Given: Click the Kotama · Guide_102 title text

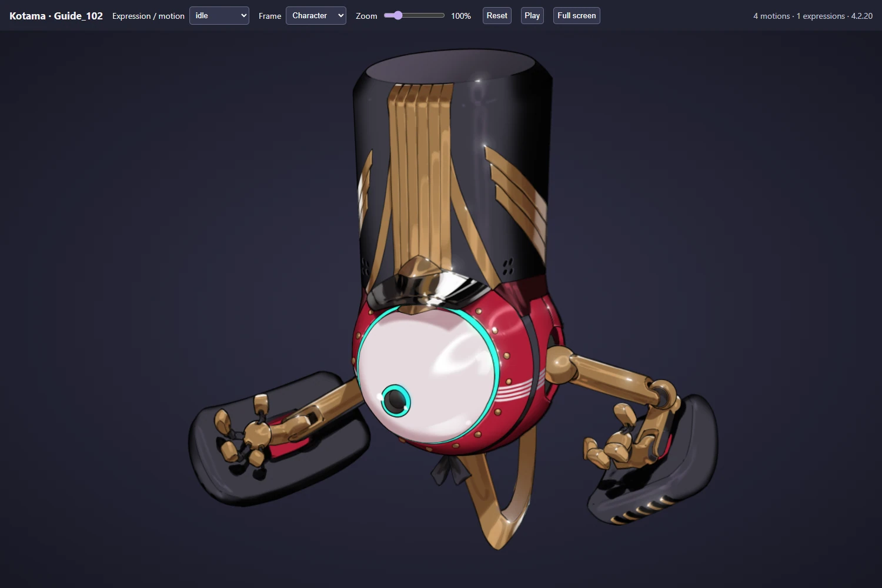Looking at the screenshot, I should 56,16.
